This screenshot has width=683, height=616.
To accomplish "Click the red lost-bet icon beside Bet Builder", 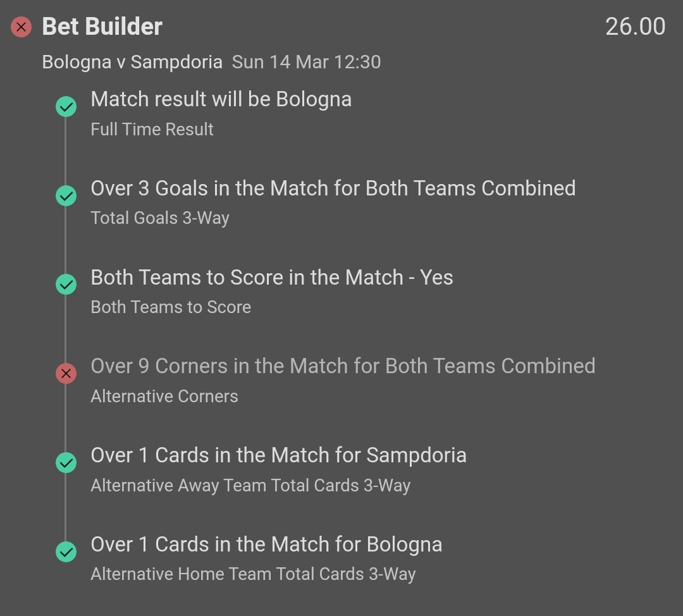I will tap(21, 27).
